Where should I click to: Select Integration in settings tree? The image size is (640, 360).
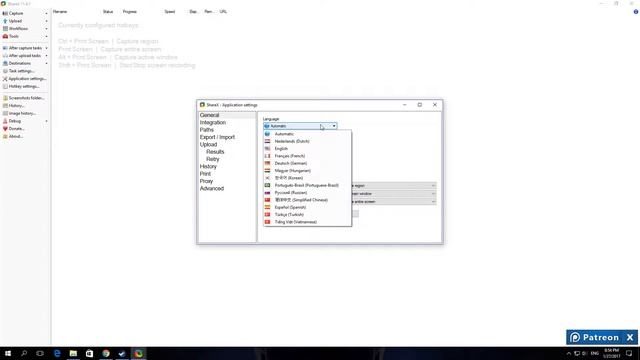click(x=213, y=122)
